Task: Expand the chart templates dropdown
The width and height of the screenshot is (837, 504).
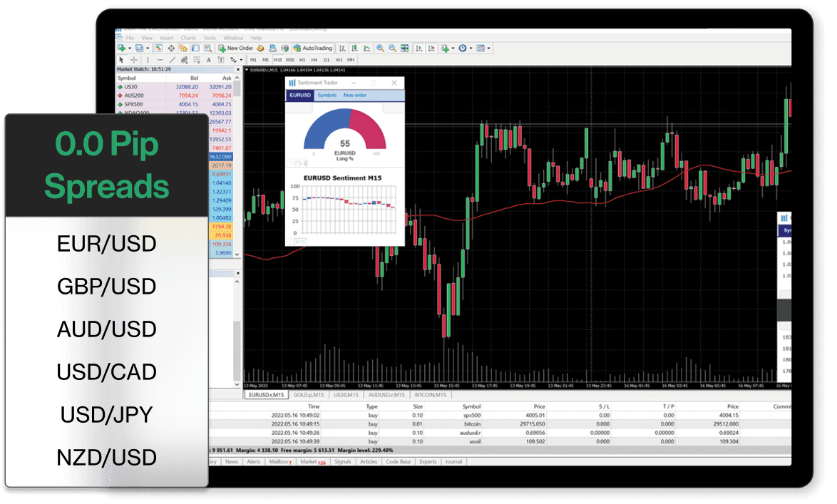Action: point(489,48)
